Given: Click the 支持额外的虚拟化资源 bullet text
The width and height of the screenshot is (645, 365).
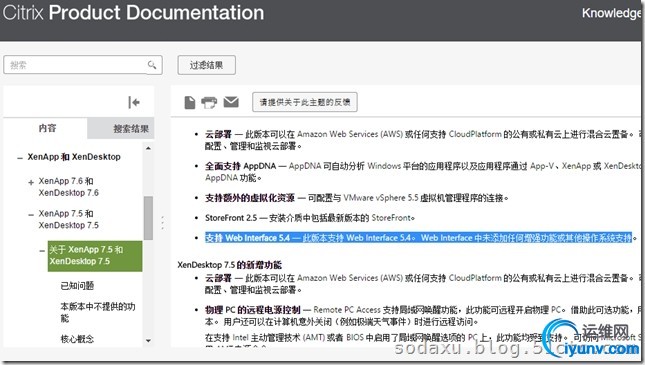Looking at the screenshot, I should click(x=357, y=198).
